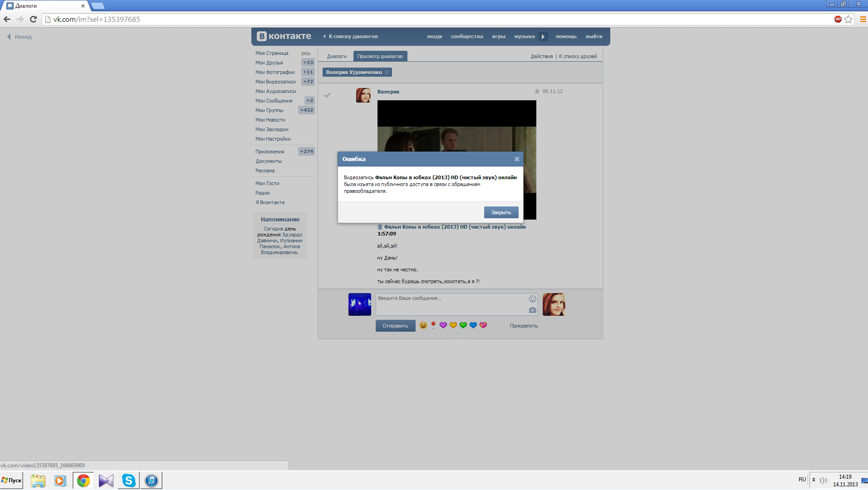Open Мои Аудиозаписи in the sidebar
868x490 pixels.
[276, 91]
